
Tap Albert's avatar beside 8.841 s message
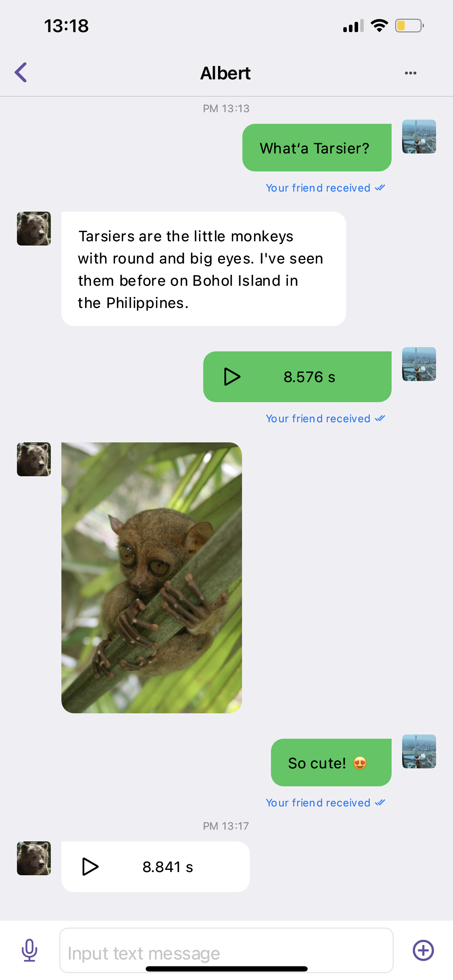[x=34, y=858]
